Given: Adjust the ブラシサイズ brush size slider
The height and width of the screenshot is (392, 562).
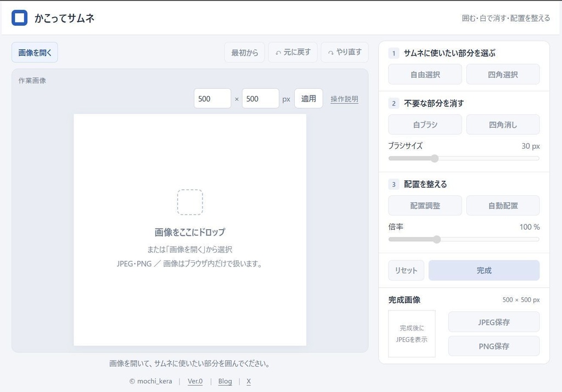Looking at the screenshot, I should (464, 158).
